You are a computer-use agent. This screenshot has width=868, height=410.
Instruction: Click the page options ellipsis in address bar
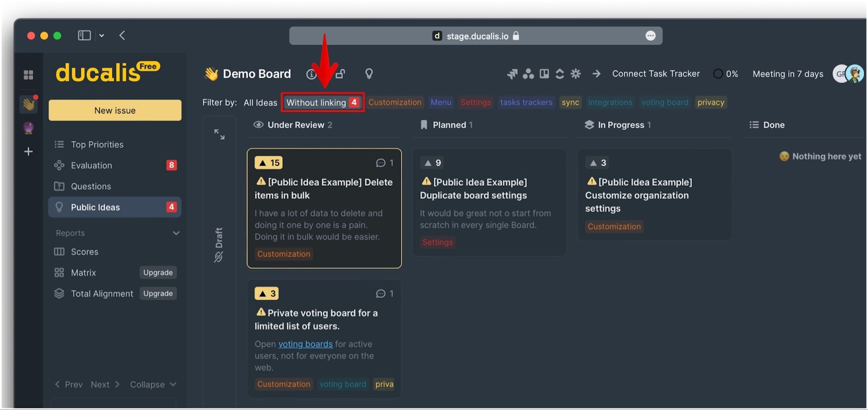click(650, 36)
